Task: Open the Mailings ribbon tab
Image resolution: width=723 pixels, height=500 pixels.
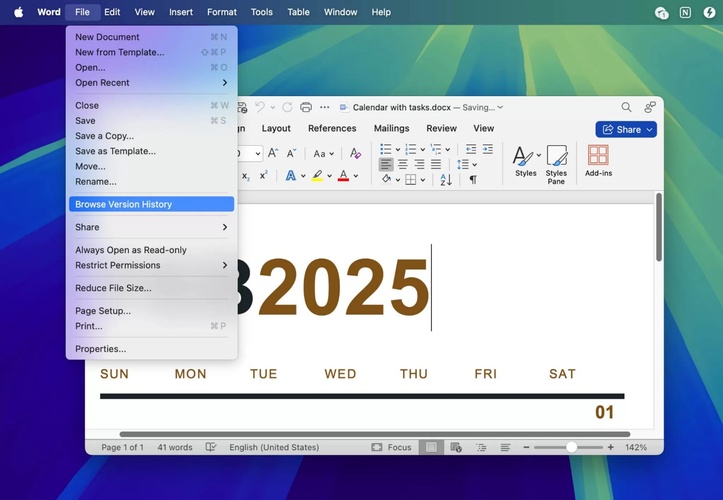Action: (x=391, y=128)
